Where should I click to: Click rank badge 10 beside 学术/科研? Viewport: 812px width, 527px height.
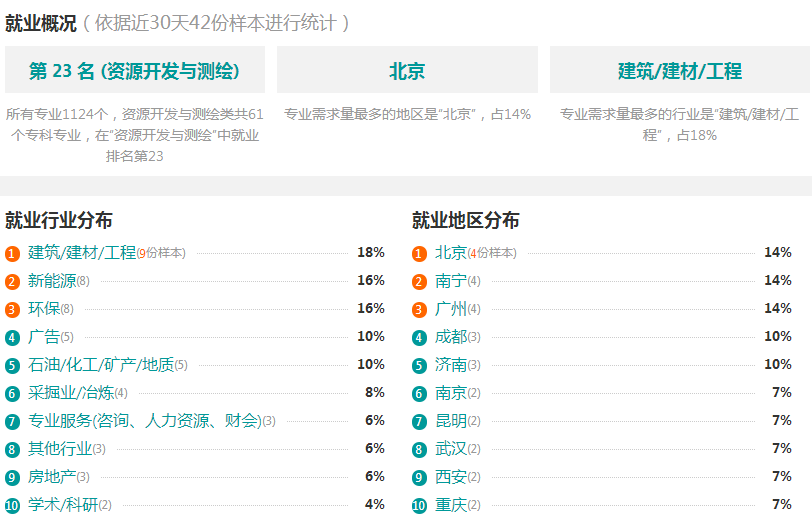coord(12,505)
